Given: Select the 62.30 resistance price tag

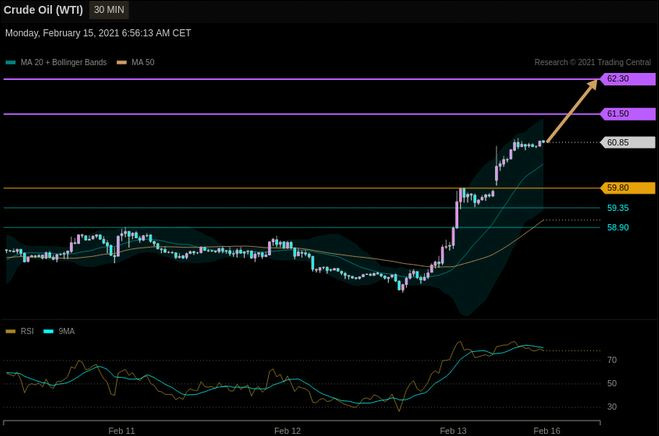Looking at the screenshot, I should click(x=628, y=79).
